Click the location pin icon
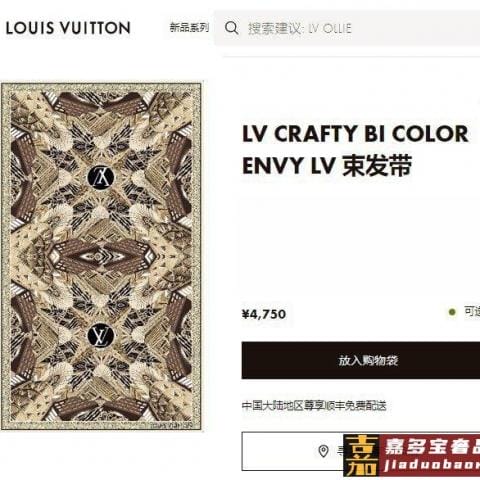Viewport: 480px width, 480px height. tap(323, 451)
